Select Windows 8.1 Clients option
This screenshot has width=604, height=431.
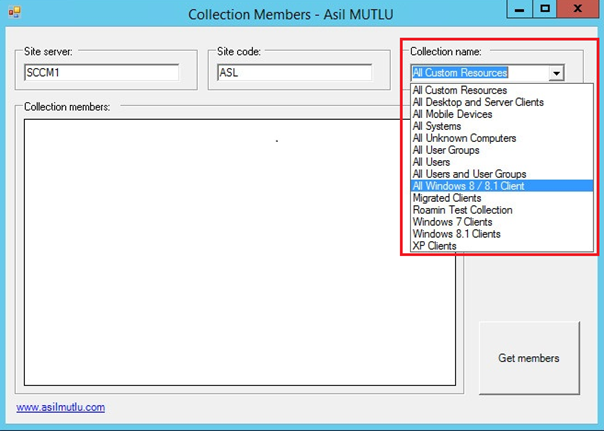(x=502, y=234)
